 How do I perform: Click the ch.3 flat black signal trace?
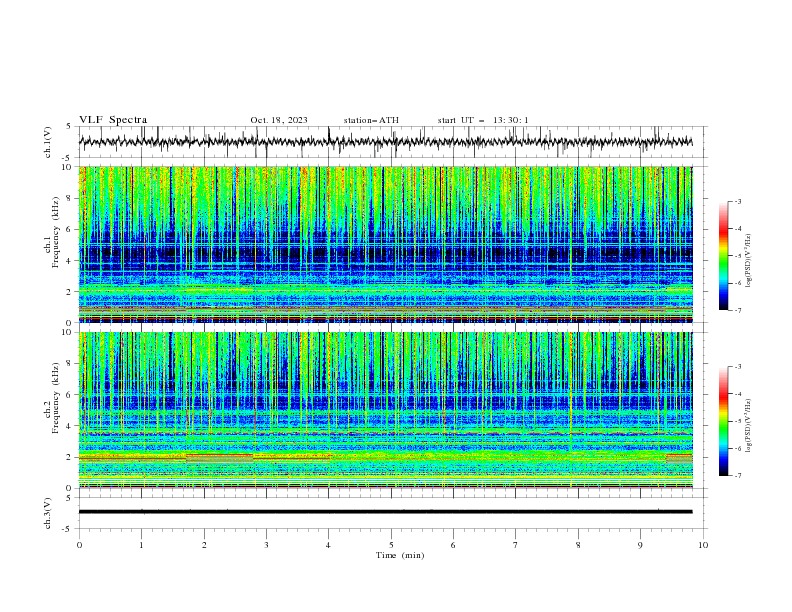tap(385, 512)
